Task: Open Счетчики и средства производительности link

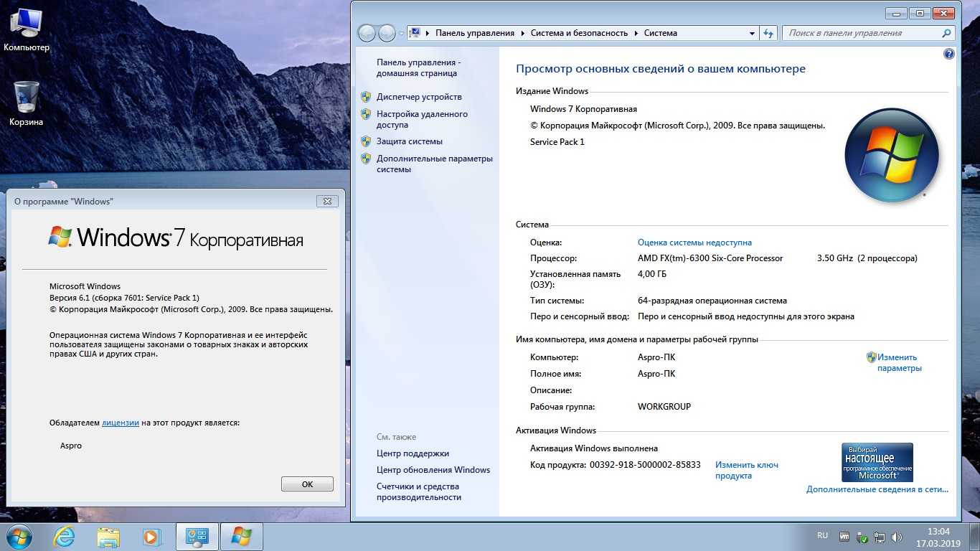Action: click(419, 491)
